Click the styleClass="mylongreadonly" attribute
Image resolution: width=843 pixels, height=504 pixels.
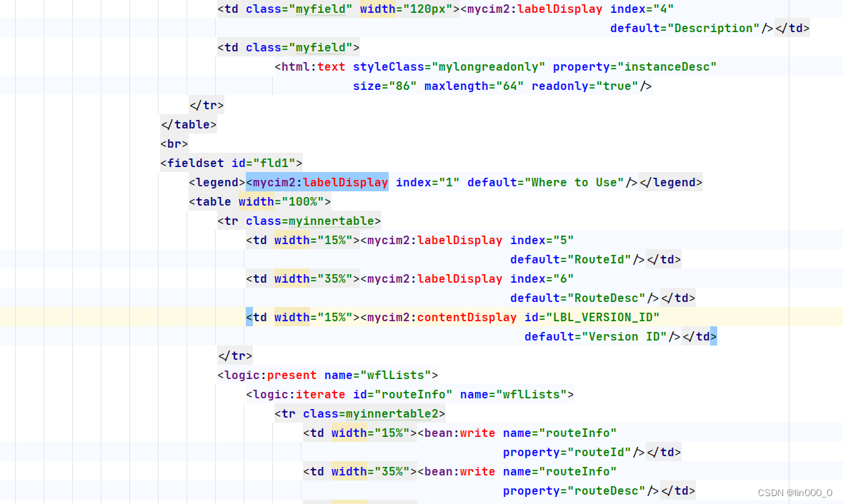pyautogui.click(x=449, y=66)
